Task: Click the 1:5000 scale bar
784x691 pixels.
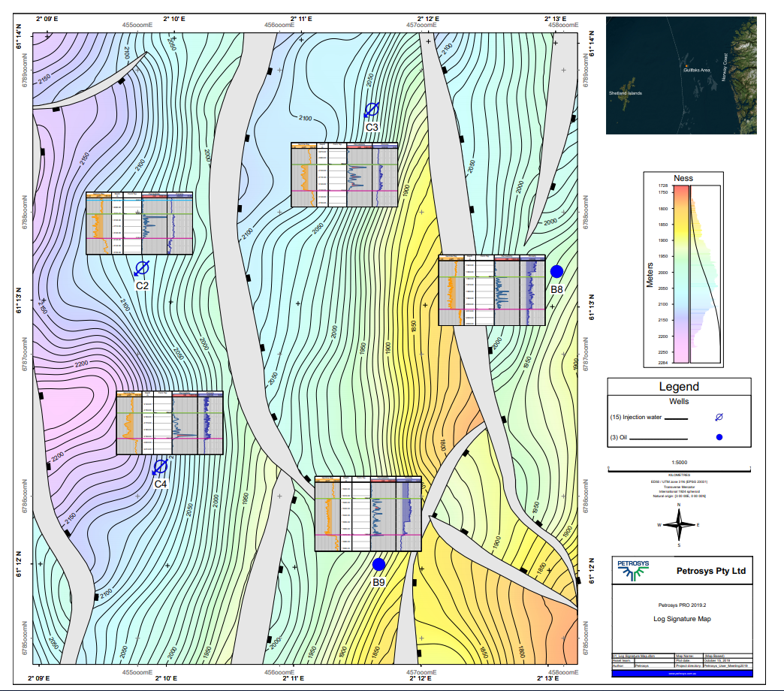Action: 679,469
